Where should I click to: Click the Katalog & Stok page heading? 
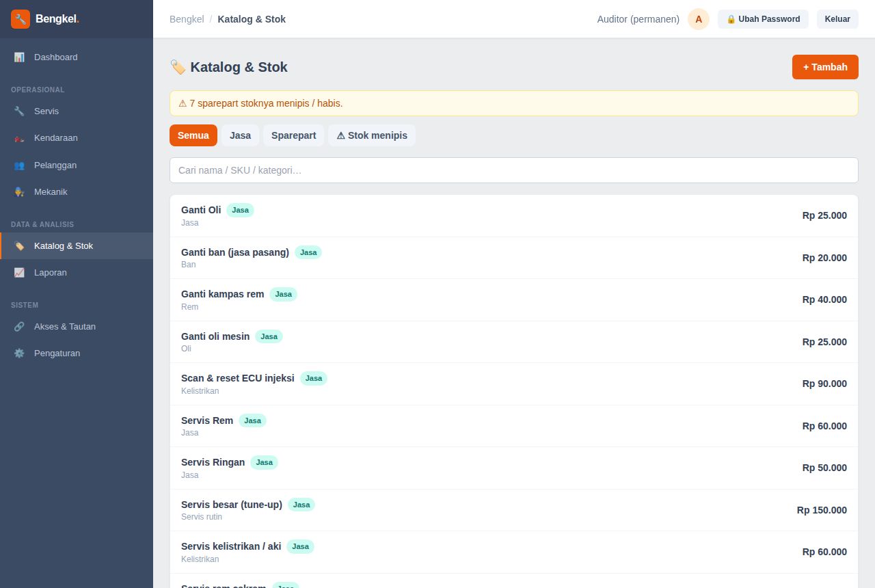(x=228, y=67)
